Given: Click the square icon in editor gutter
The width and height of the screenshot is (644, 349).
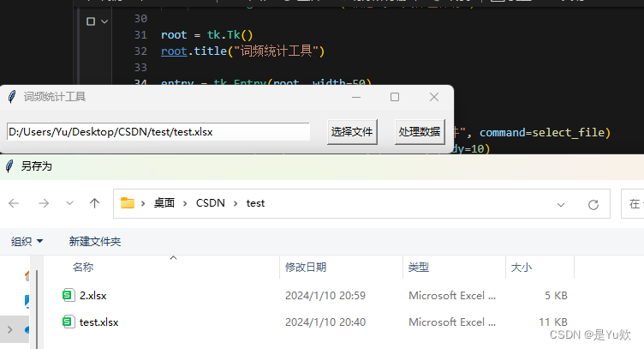Looking at the screenshot, I should (x=91, y=21).
